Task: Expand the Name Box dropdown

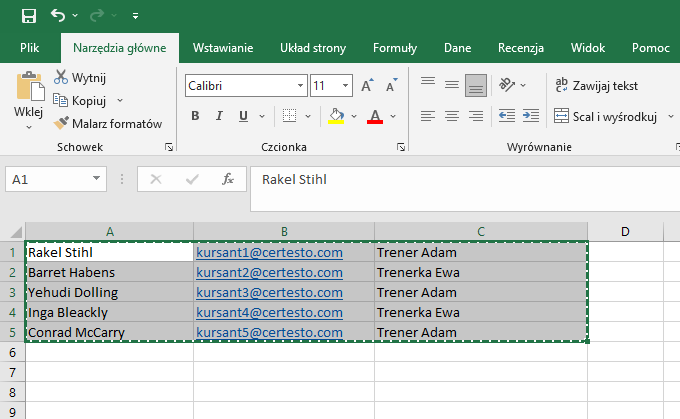Action: tap(96, 179)
